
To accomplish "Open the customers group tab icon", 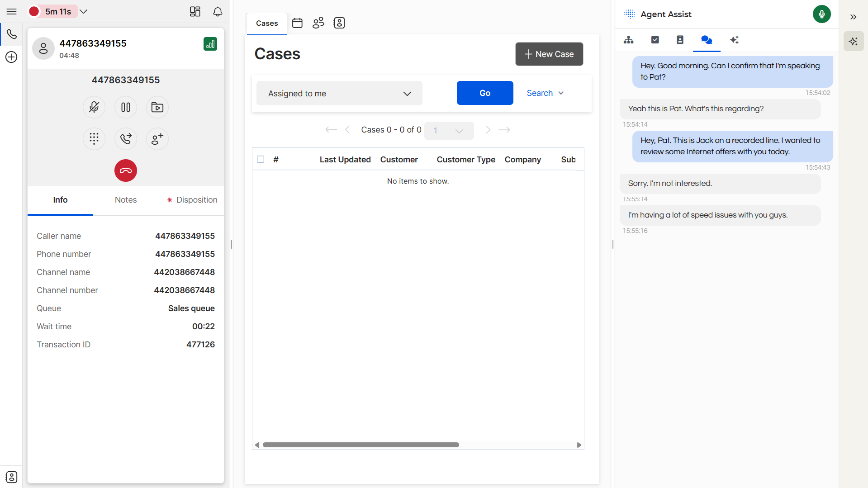I will pyautogui.click(x=318, y=23).
